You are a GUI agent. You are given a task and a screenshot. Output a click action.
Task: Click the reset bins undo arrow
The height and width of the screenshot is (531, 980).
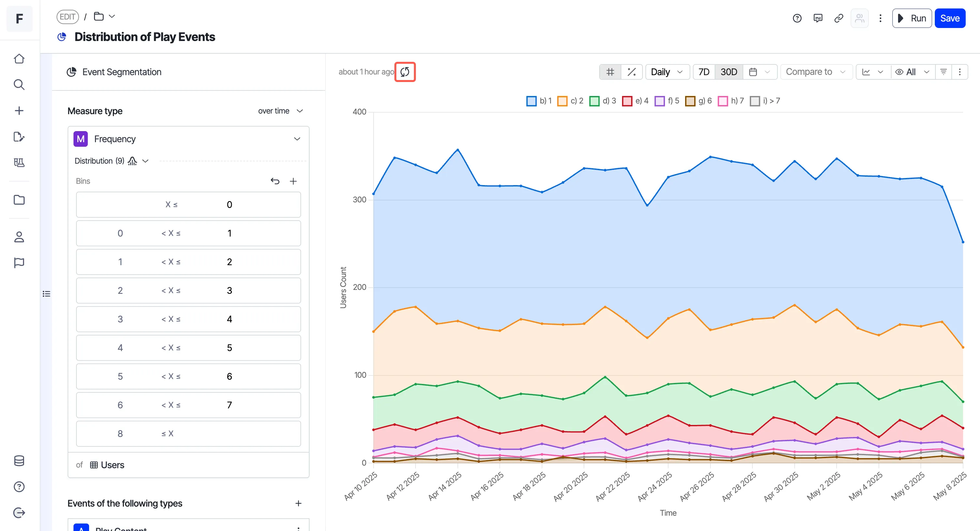pyautogui.click(x=275, y=181)
